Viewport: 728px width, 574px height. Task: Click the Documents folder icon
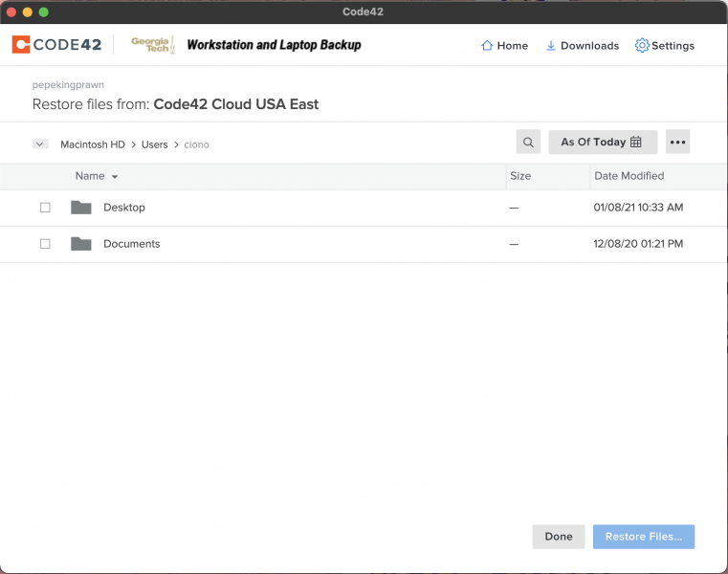click(81, 244)
